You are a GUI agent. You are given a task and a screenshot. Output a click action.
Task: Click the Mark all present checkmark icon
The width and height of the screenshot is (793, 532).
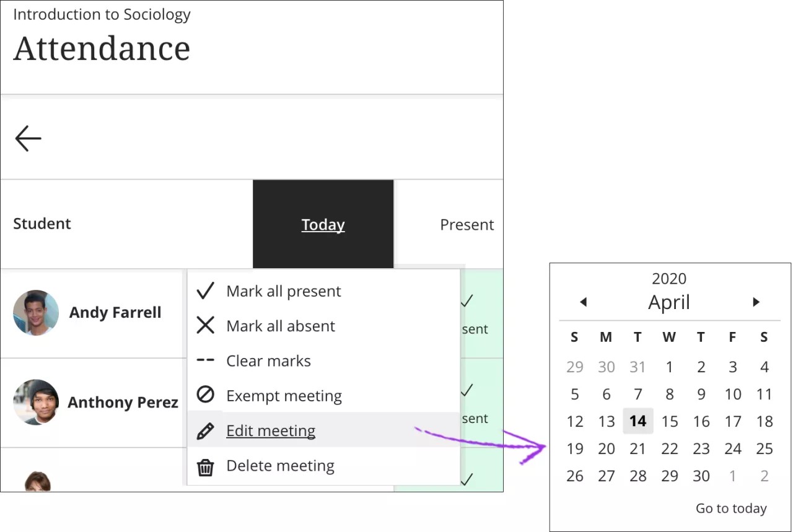(205, 291)
